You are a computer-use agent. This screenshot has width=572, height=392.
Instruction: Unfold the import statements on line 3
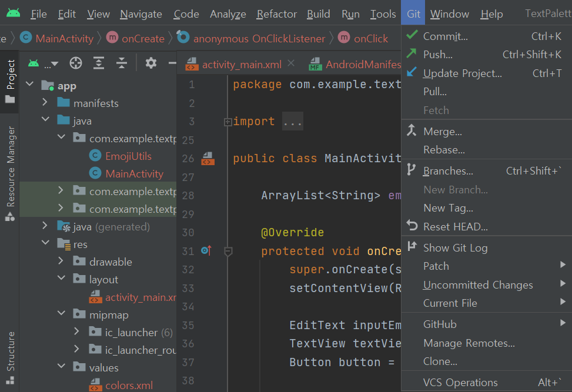tap(228, 122)
